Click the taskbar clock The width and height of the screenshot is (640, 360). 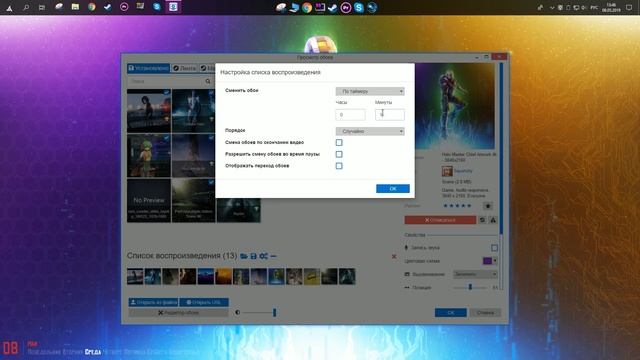coord(611,7)
